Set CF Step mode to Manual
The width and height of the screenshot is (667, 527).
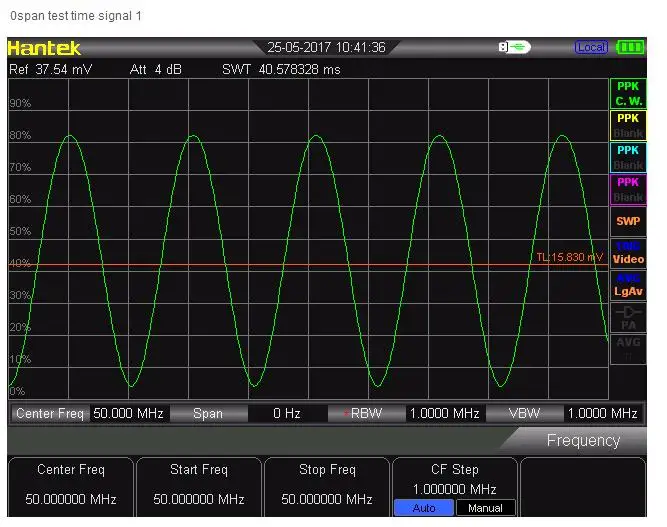pos(486,508)
